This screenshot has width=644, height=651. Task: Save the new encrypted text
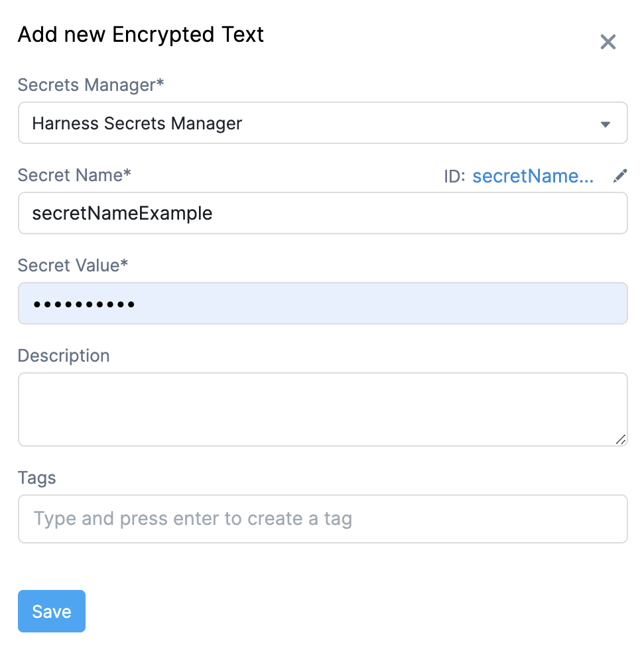[x=52, y=611]
